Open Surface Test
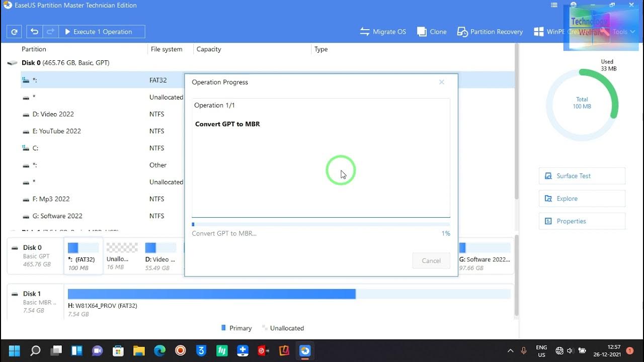This screenshot has width=644, height=362. (x=582, y=176)
